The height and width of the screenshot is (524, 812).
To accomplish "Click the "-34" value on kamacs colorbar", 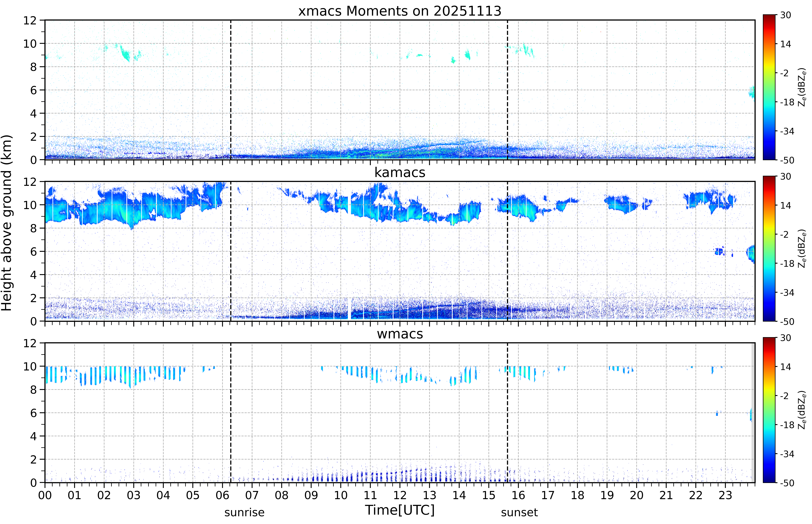I will point(787,293).
